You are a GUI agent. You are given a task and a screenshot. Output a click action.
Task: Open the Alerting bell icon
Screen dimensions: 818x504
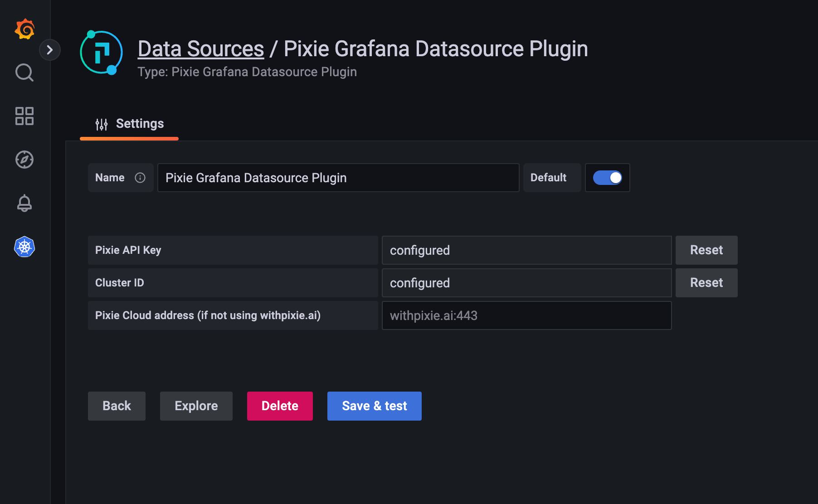(x=24, y=203)
